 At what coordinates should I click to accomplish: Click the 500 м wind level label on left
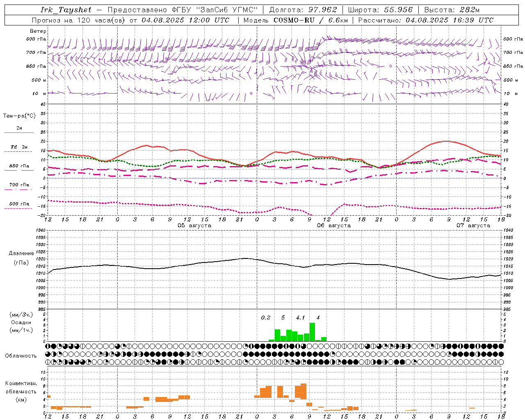coord(39,80)
